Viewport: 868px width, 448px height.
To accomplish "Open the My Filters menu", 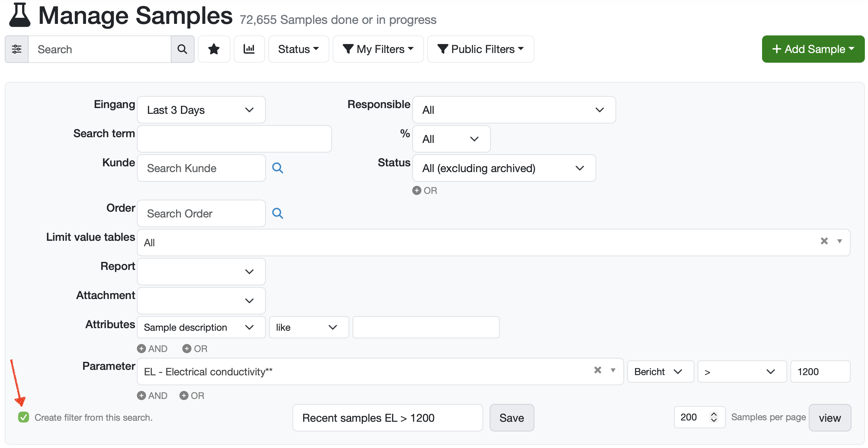I will coord(378,49).
